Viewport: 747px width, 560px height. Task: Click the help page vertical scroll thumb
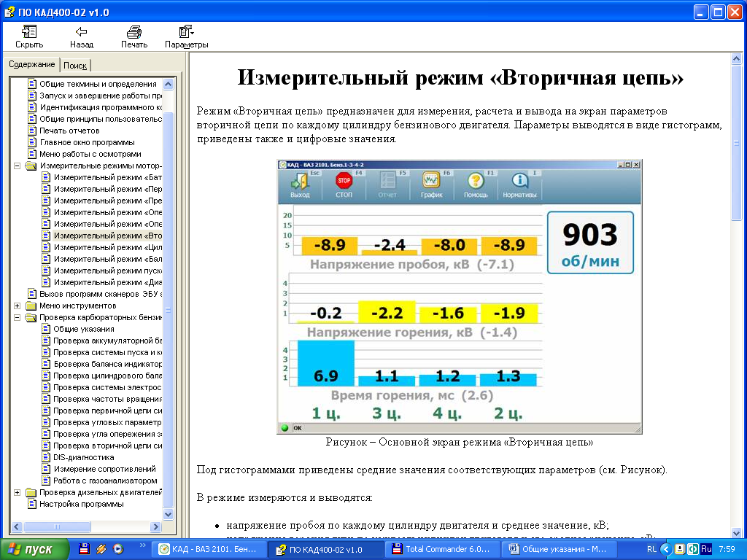click(x=737, y=142)
